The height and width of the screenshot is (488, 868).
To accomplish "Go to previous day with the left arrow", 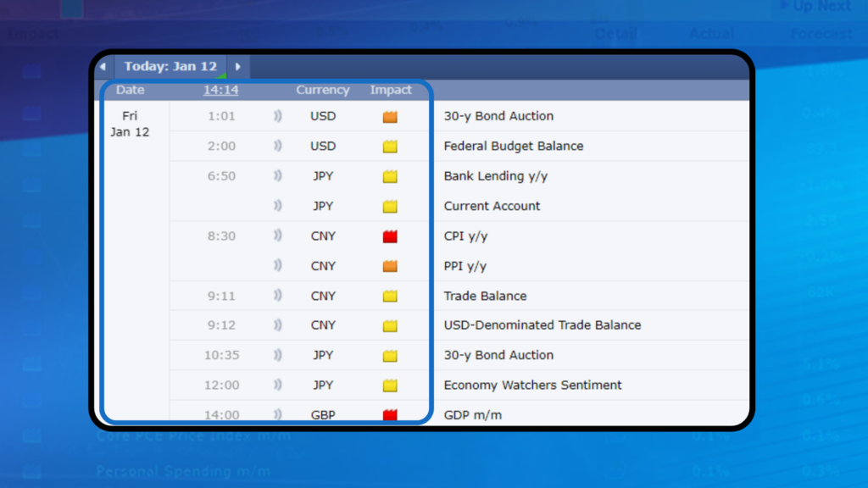I will point(103,67).
